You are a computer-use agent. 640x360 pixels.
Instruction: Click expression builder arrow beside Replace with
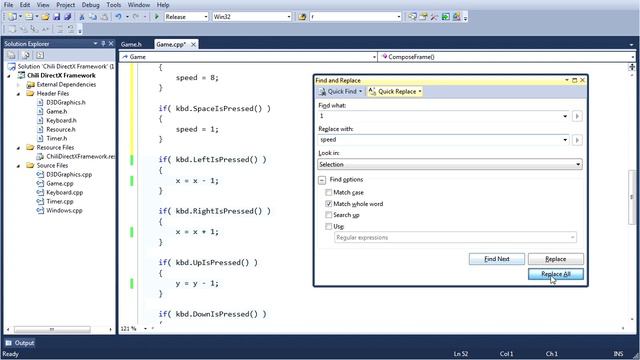pos(577,140)
